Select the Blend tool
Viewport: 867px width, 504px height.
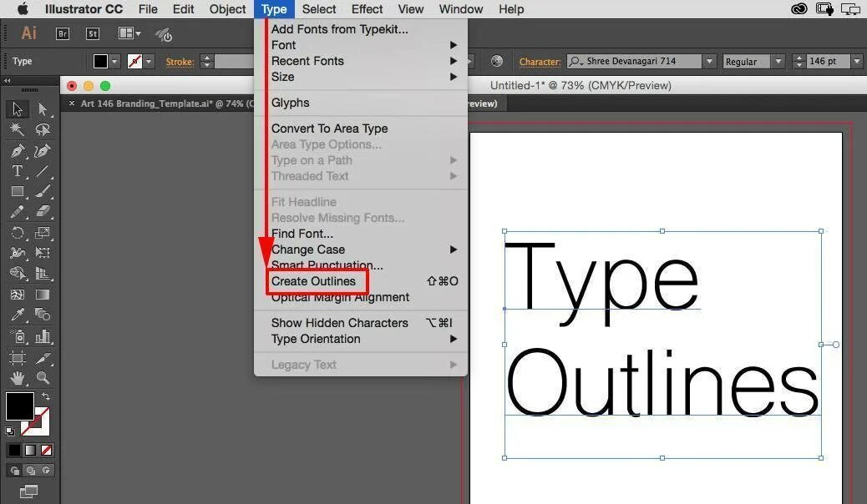[43, 315]
